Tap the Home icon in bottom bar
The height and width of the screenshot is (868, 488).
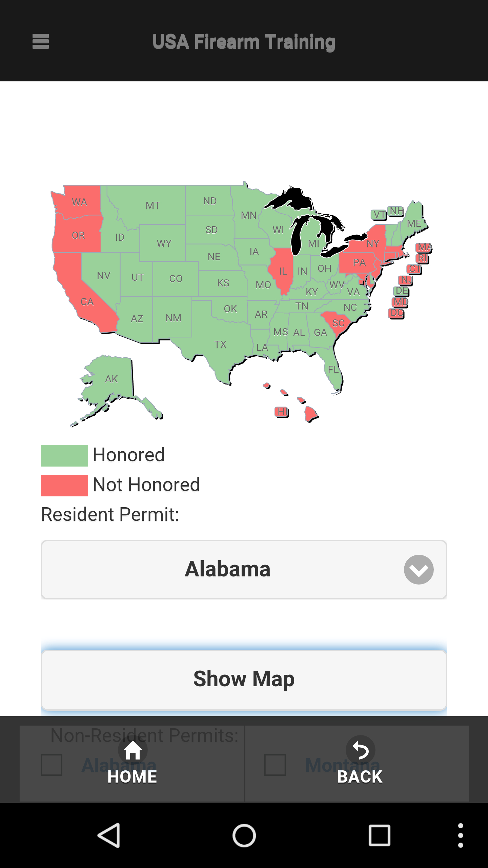pyautogui.click(x=133, y=750)
